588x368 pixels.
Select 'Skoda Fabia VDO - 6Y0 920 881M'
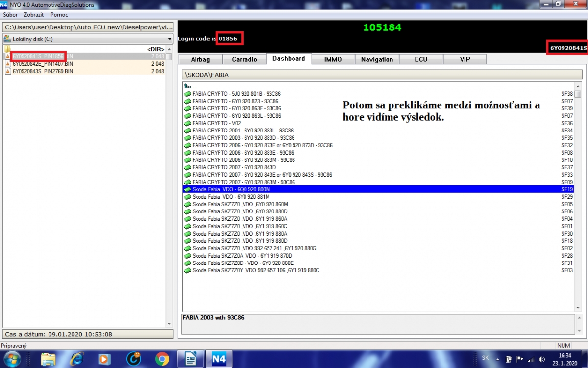tap(378, 197)
